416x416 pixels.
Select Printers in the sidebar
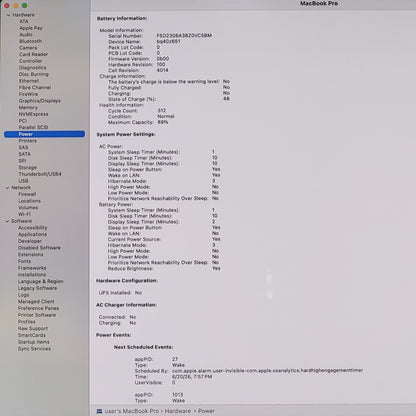coord(28,141)
